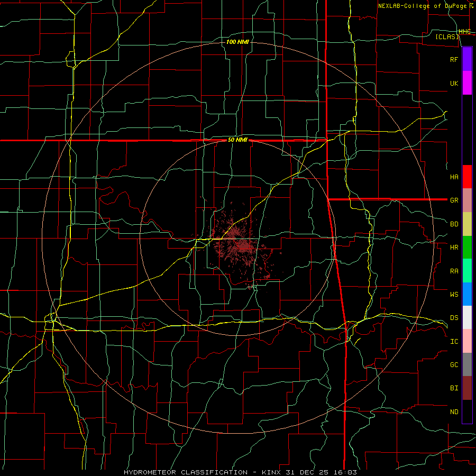
Task: Click the RA legend color swatch
Action: click(x=467, y=271)
